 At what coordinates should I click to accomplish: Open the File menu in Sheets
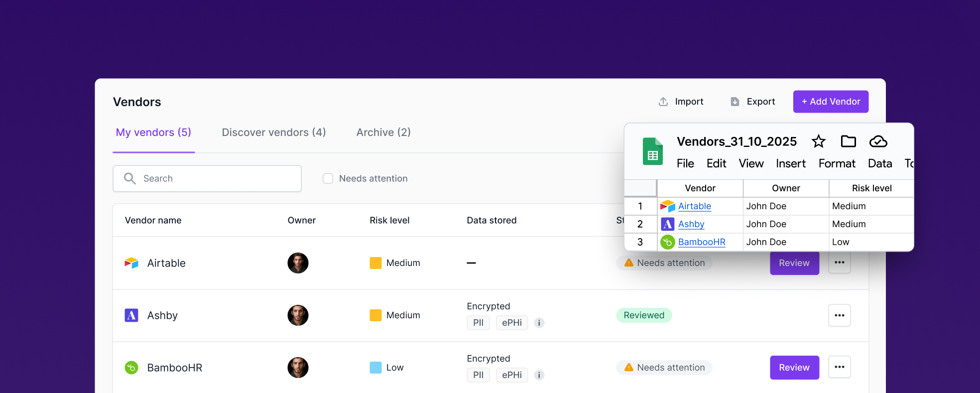point(685,163)
